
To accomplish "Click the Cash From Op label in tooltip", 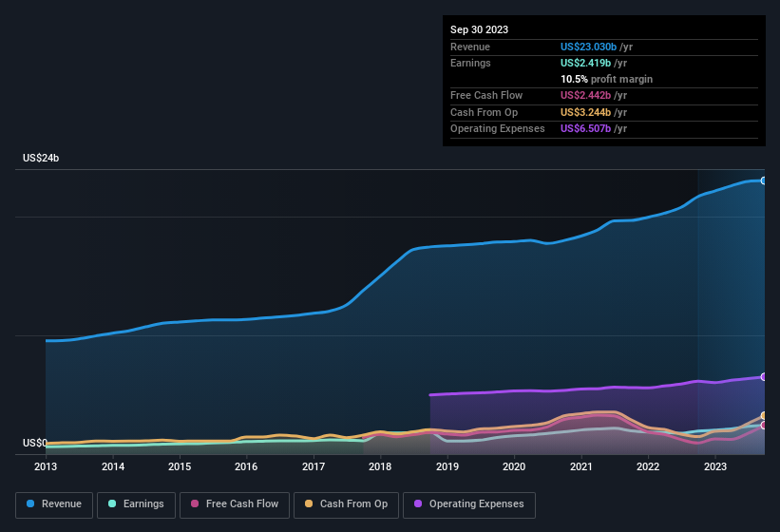I will coord(484,112).
